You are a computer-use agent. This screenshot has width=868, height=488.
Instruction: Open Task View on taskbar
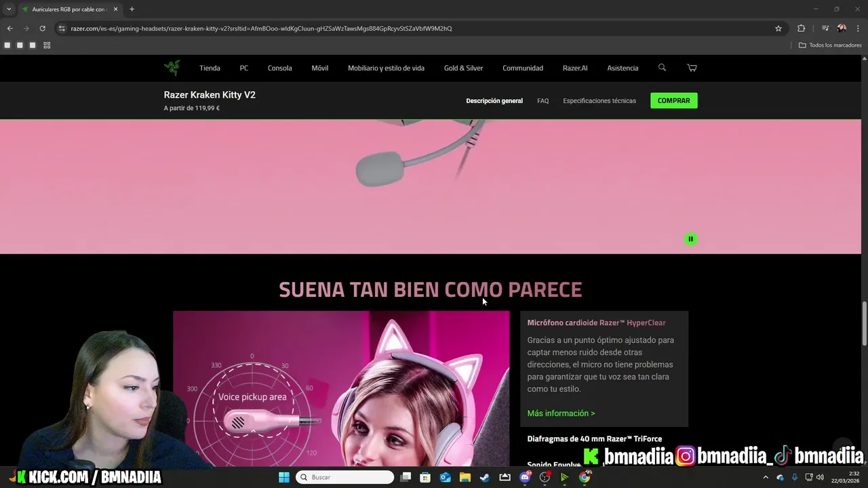pyautogui.click(x=406, y=477)
